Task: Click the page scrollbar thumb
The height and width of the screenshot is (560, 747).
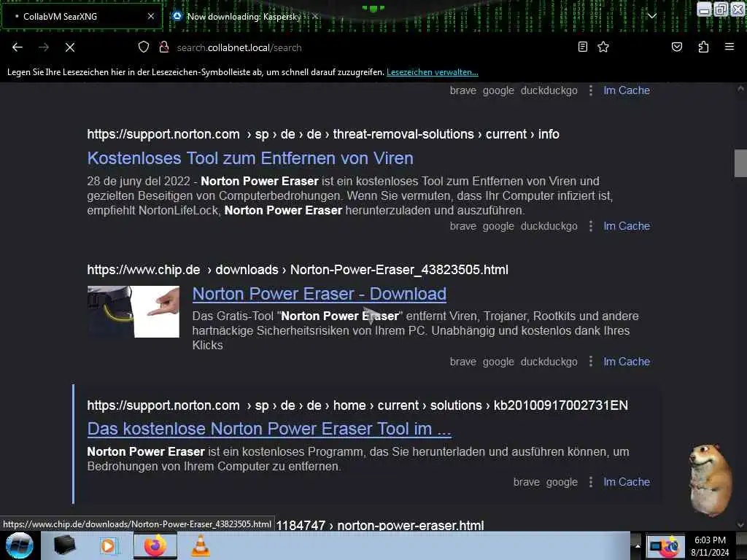Action: coord(740,163)
